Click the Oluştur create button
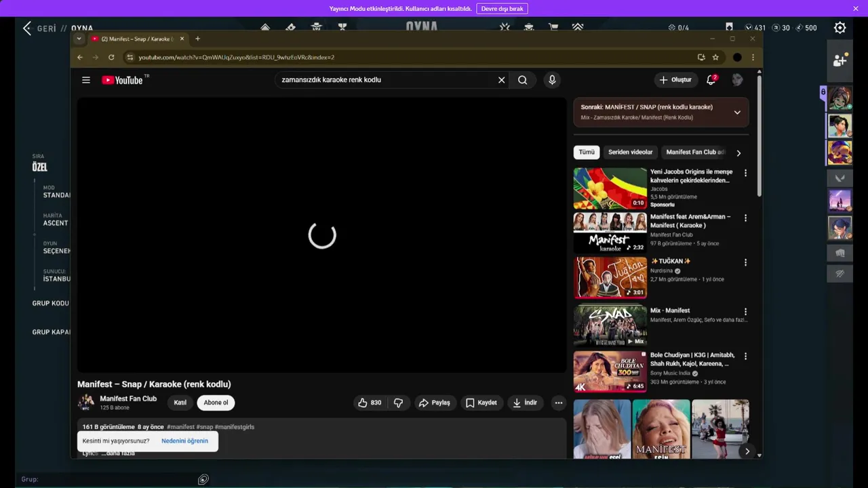Screen dimensions: 868x488 [675, 80]
